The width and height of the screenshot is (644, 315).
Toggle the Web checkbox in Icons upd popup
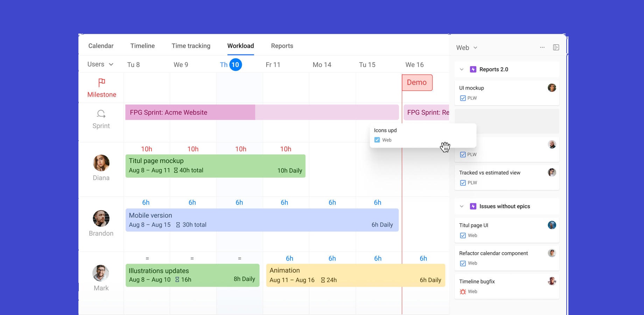[377, 140]
